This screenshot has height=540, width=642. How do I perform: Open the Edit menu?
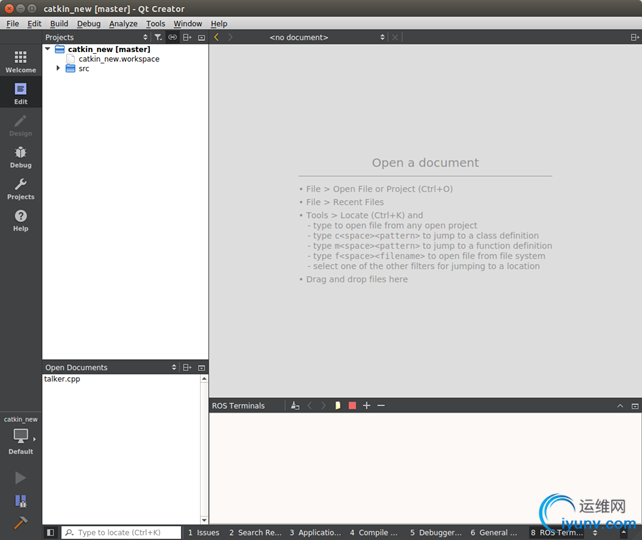(34, 24)
